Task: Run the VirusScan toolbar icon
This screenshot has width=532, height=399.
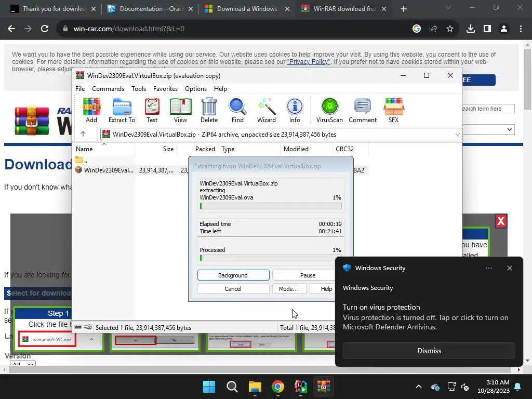Action: pyautogui.click(x=329, y=110)
